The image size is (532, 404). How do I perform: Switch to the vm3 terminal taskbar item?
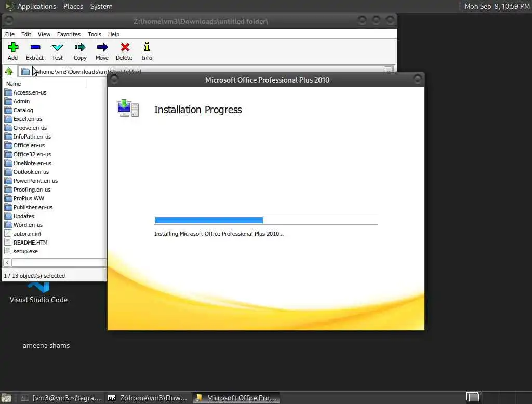[x=61, y=398]
